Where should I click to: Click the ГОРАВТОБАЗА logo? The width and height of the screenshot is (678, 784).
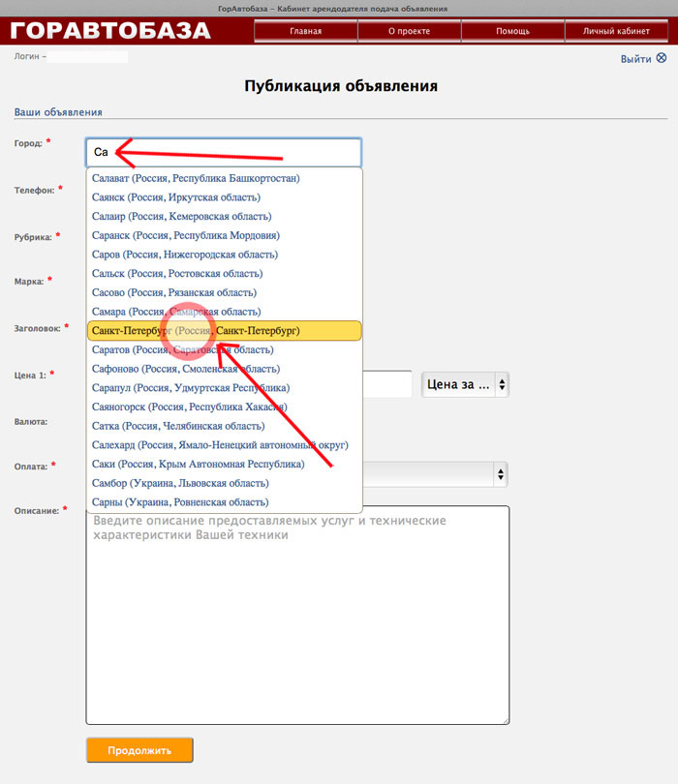110,31
